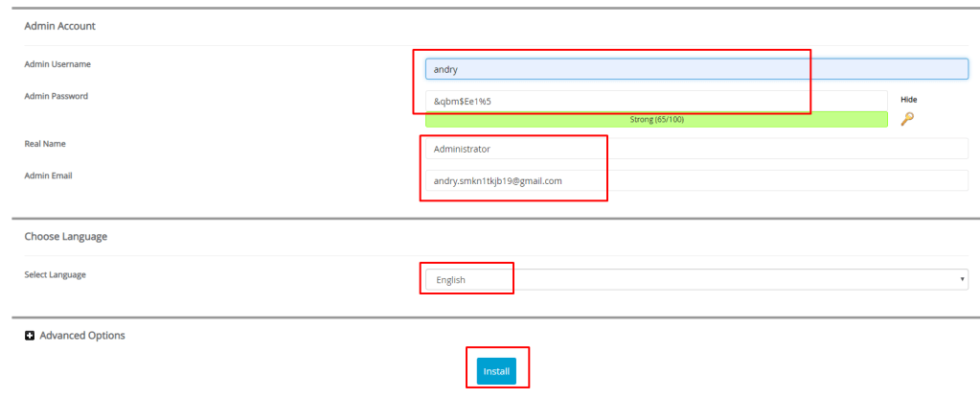This screenshot has height=399, width=980.
Task: Click the key icon to generate password
Action: (x=907, y=119)
